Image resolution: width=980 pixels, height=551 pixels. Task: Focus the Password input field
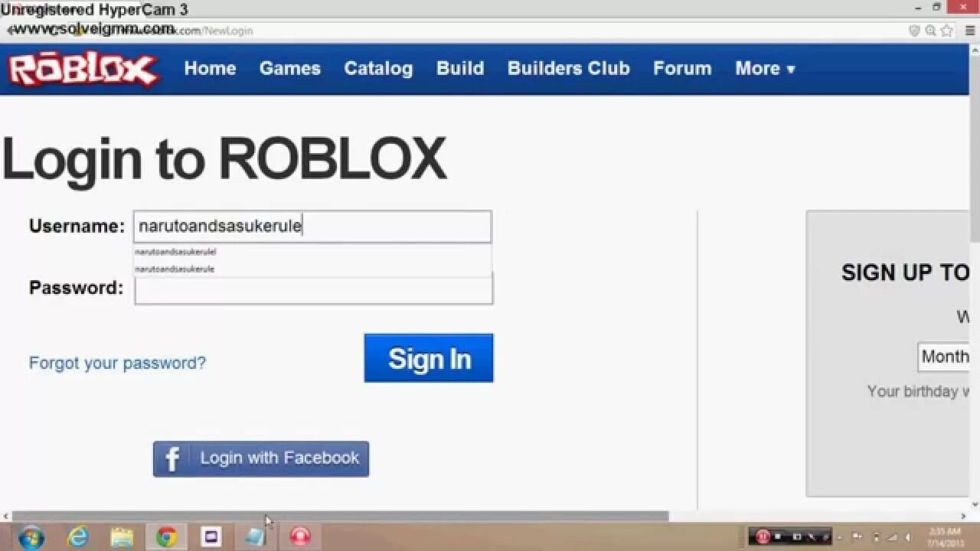pos(312,291)
